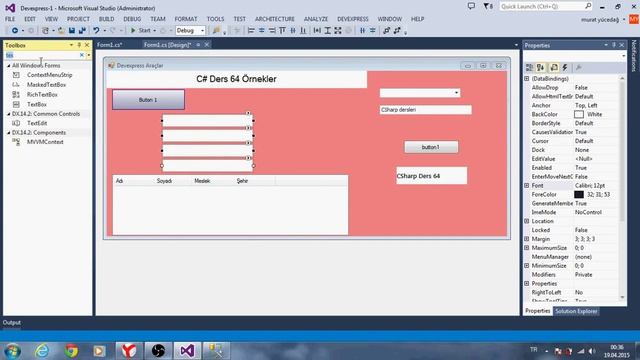Click the Align Rights layout icon
Screen dimensions: 640x360
point(272,31)
